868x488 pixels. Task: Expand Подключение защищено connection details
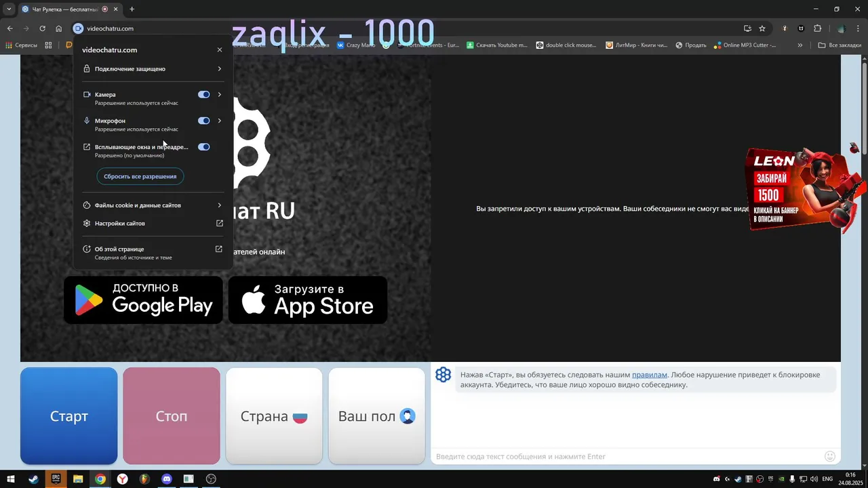click(x=153, y=68)
